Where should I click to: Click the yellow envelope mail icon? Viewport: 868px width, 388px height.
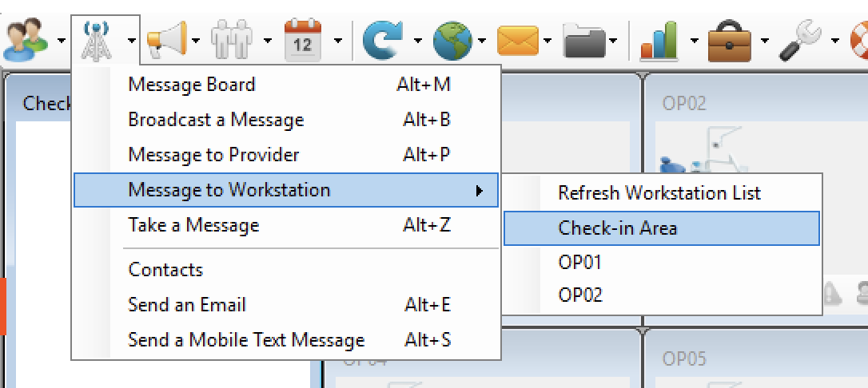[518, 39]
